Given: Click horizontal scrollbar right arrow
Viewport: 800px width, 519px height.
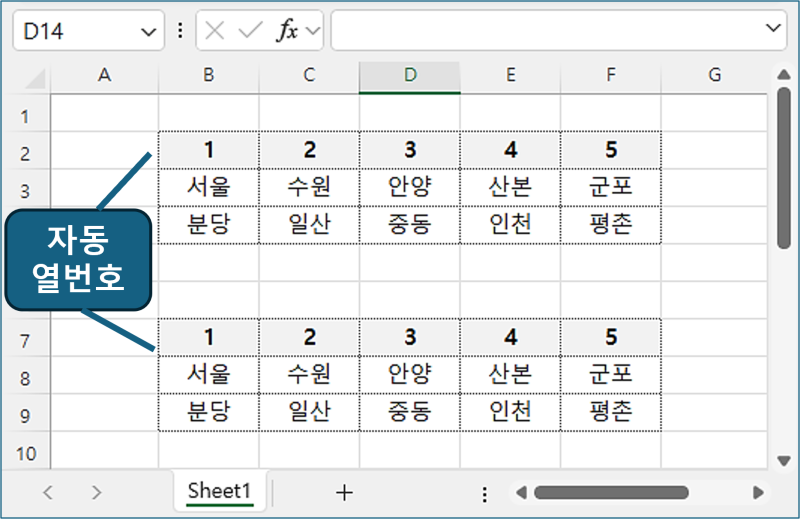Looking at the screenshot, I should 758,493.
